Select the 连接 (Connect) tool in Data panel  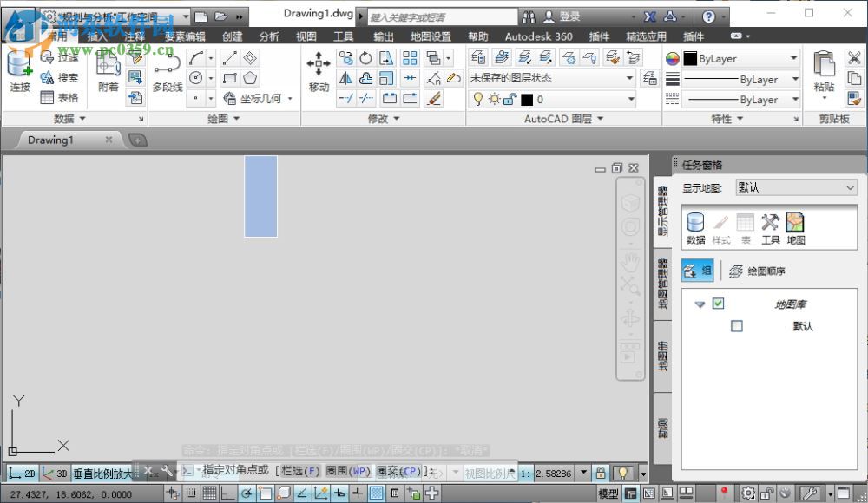coord(18,69)
